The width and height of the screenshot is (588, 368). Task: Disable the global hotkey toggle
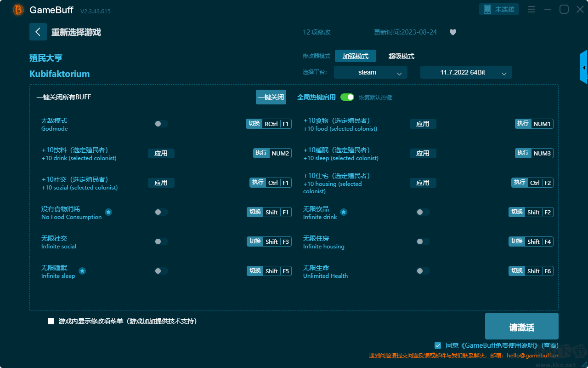[347, 97]
